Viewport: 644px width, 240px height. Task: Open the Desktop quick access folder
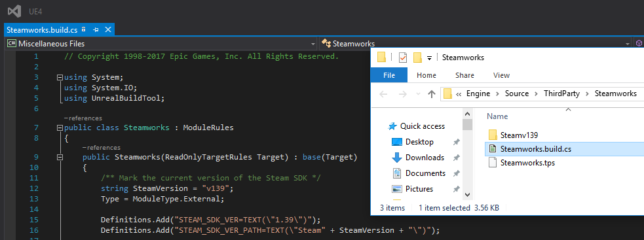419,142
